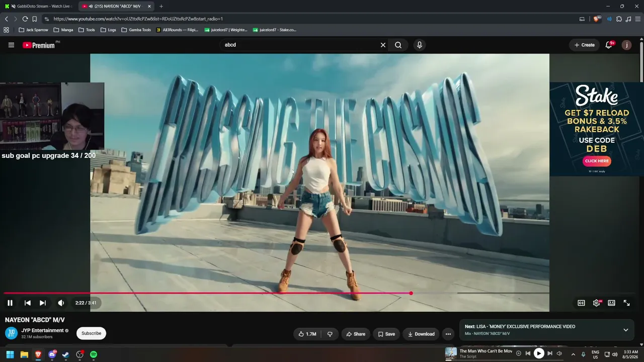Image resolution: width=644 pixels, height=362 pixels.
Task: Open the browser main menu
Action: point(638,19)
